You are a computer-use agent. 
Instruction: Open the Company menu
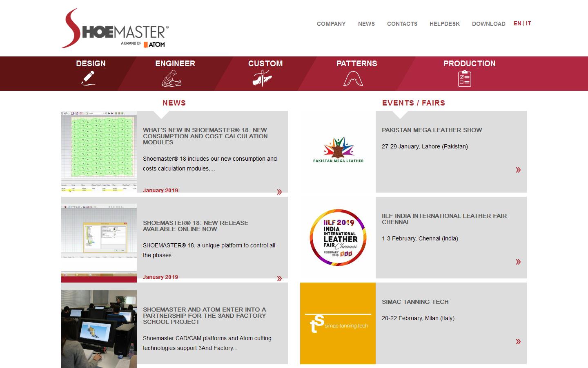pos(331,24)
